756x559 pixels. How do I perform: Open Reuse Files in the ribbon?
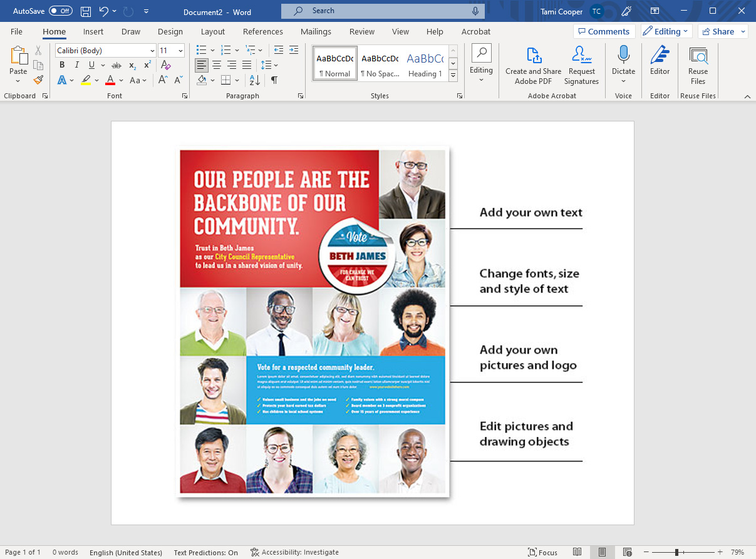(698, 63)
